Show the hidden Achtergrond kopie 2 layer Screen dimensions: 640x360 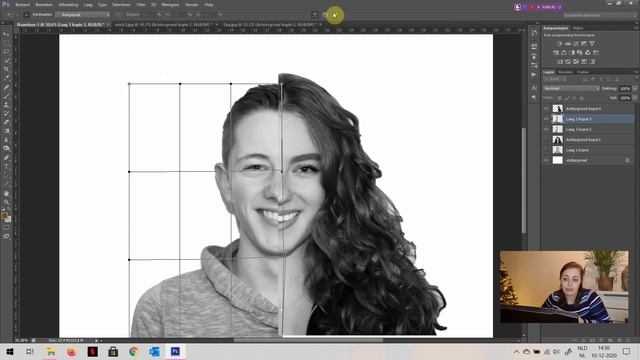click(546, 140)
